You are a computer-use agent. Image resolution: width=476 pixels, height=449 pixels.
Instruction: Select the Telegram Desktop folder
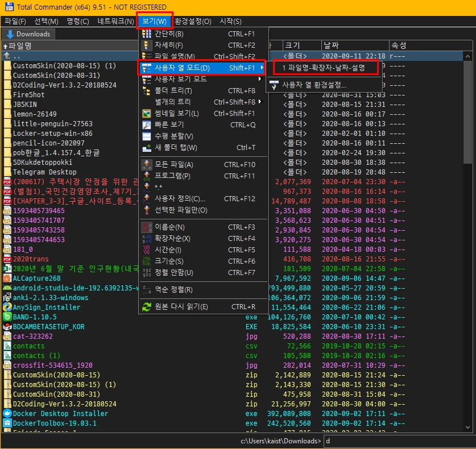[x=44, y=172]
